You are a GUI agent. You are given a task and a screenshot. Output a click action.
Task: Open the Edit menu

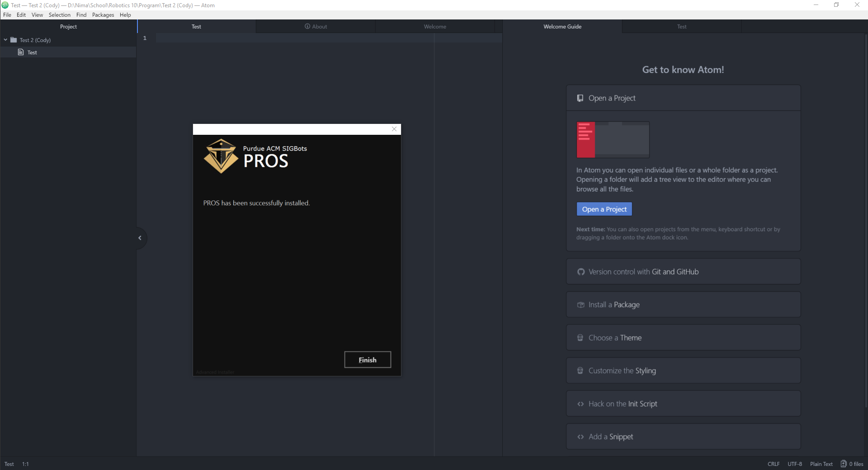pyautogui.click(x=21, y=15)
